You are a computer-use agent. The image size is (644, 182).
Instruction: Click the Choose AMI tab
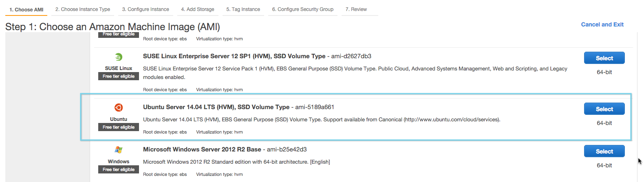pyautogui.click(x=26, y=9)
